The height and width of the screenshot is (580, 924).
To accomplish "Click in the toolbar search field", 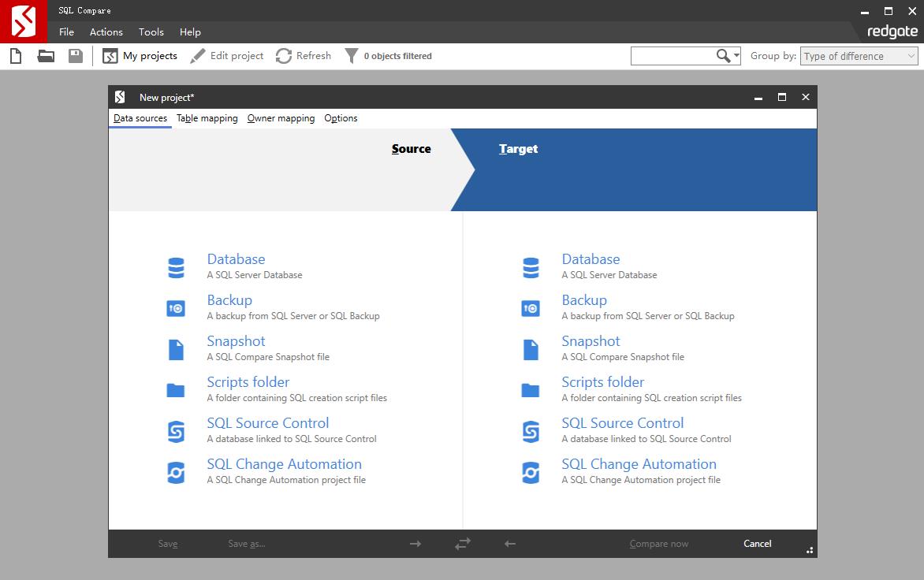I will 672,56.
